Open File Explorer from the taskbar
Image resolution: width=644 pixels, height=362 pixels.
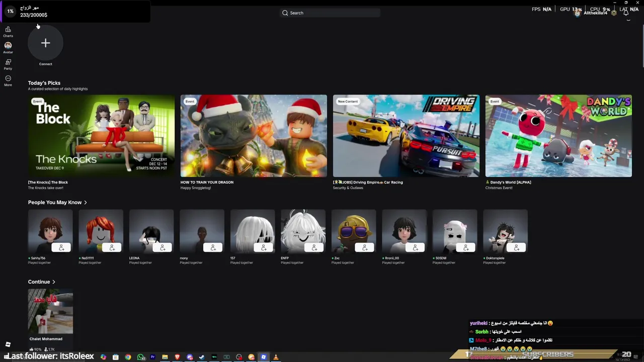(x=165, y=357)
